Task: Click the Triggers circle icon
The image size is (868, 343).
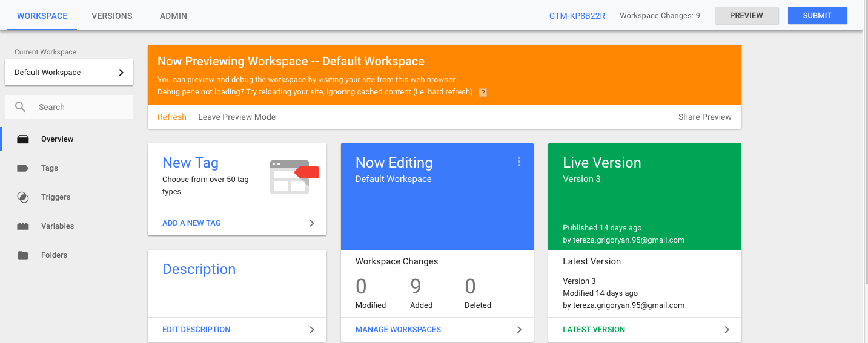Action: [x=23, y=197]
